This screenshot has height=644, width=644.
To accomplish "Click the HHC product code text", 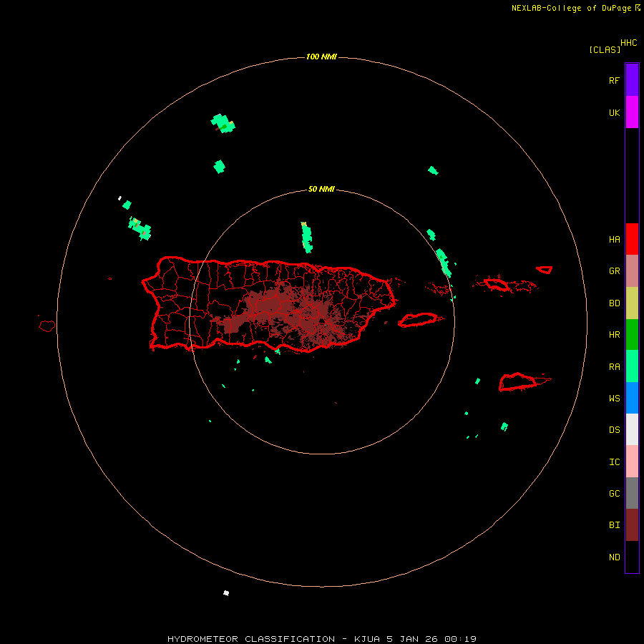I will tap(628, 42).
